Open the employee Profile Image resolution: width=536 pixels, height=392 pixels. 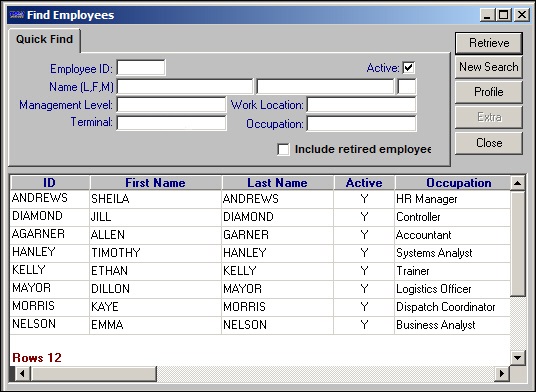(489, 92)
